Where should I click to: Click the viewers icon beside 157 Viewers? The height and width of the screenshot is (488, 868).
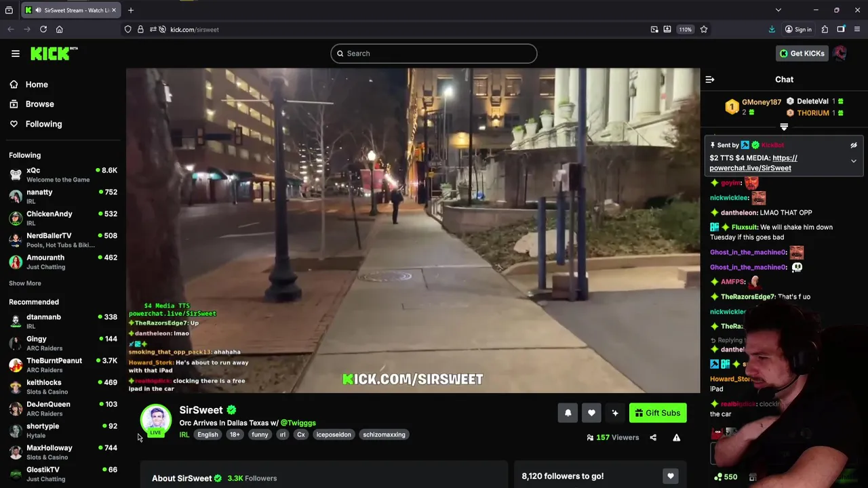pyautogui.click(x=590, y=438)
